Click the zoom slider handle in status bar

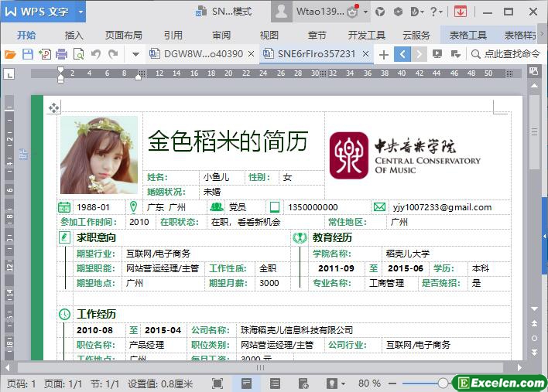click(442, 383)
